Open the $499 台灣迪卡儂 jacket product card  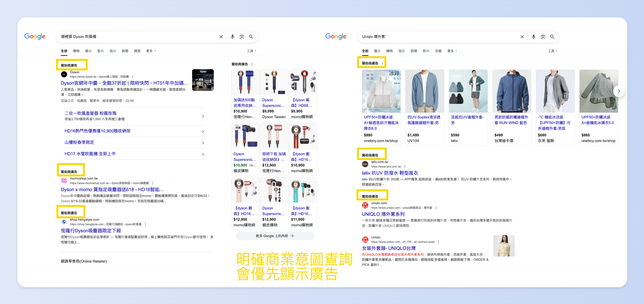[x=512, y=107]
